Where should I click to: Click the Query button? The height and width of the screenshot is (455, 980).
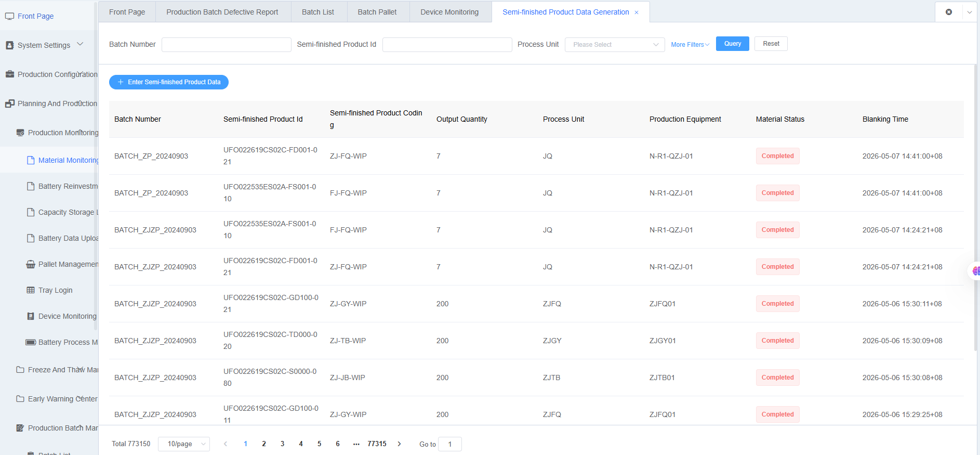pos(733,44)
